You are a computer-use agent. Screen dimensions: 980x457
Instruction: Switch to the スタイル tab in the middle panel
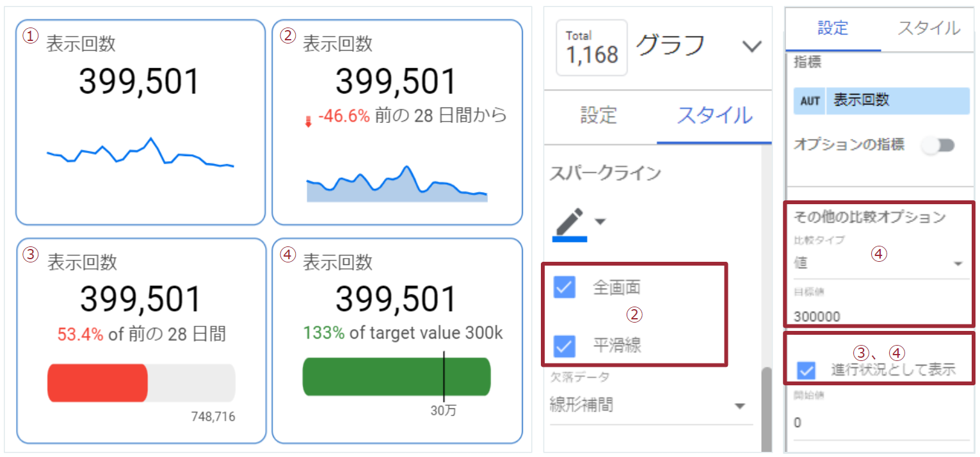click(714, 116)
